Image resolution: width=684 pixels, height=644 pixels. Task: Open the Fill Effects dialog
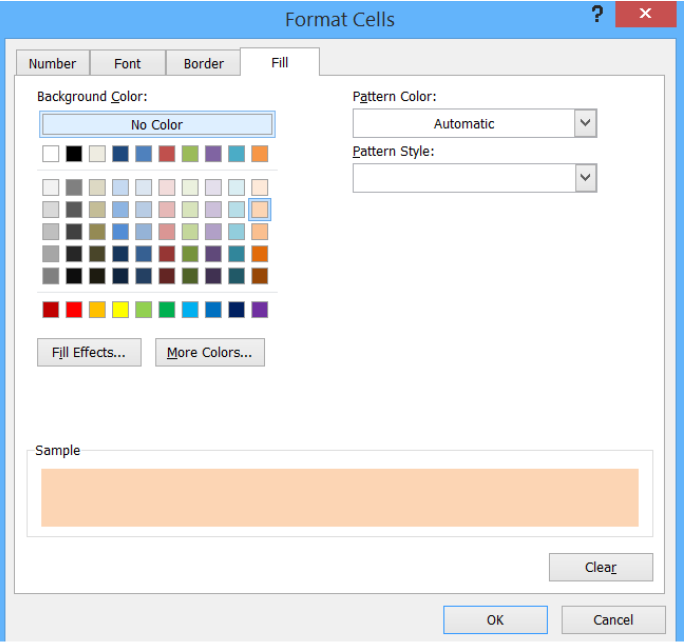89,353
